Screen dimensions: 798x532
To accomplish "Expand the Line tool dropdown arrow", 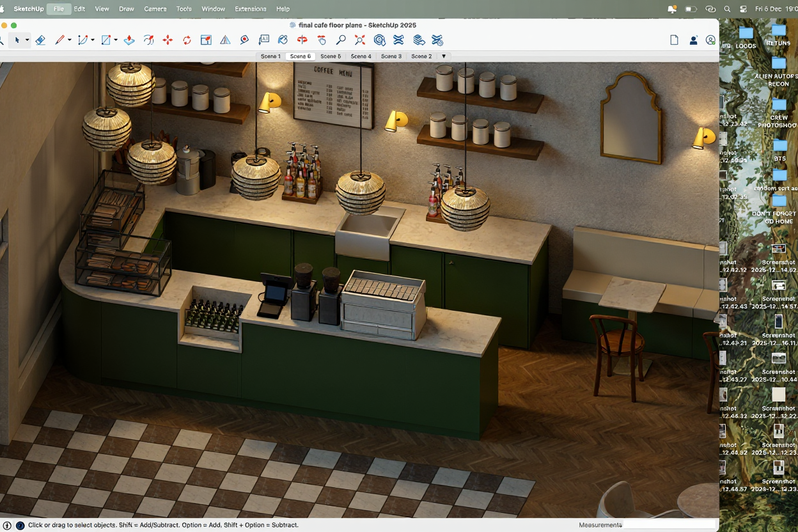I will [x=69, y=40].
